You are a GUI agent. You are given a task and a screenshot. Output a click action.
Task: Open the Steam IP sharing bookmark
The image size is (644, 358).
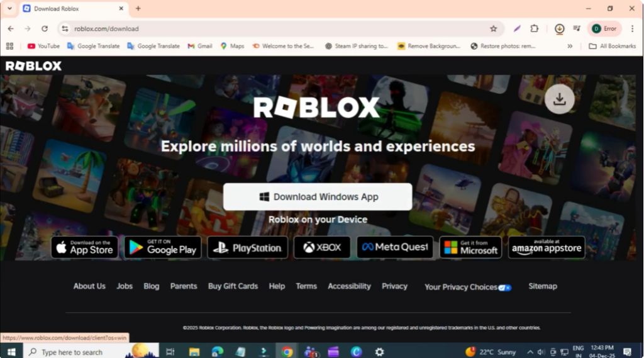pos(357,46)
